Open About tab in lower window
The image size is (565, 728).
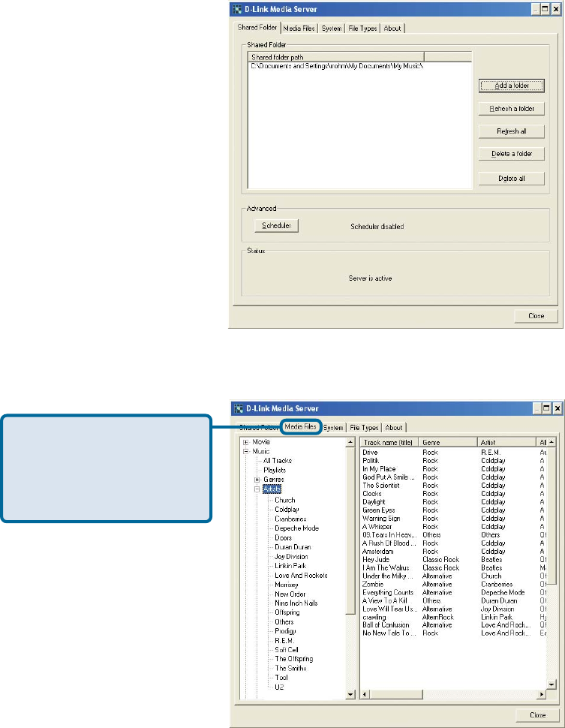(394, 428)
